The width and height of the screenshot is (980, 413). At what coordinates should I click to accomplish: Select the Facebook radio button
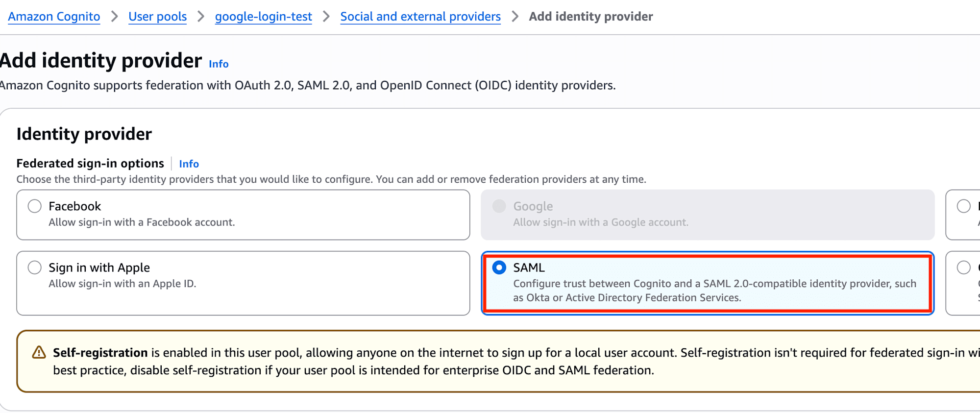pos(34,206)
